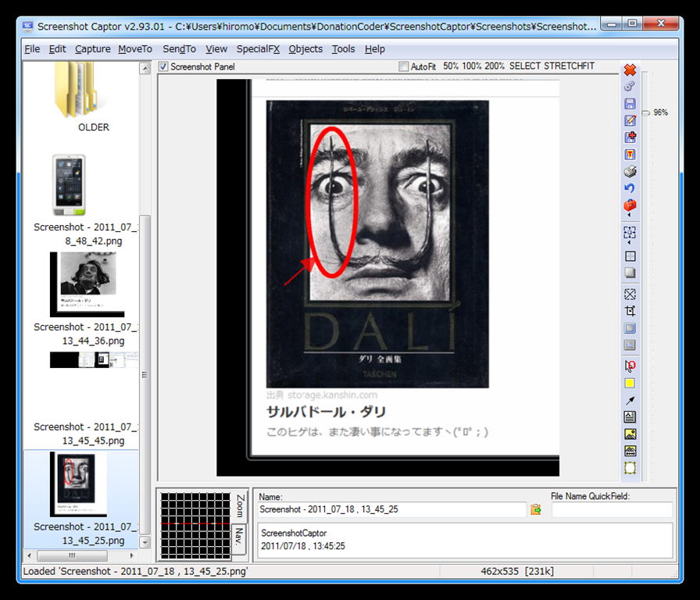Click the printer icon

coord(630,171)
